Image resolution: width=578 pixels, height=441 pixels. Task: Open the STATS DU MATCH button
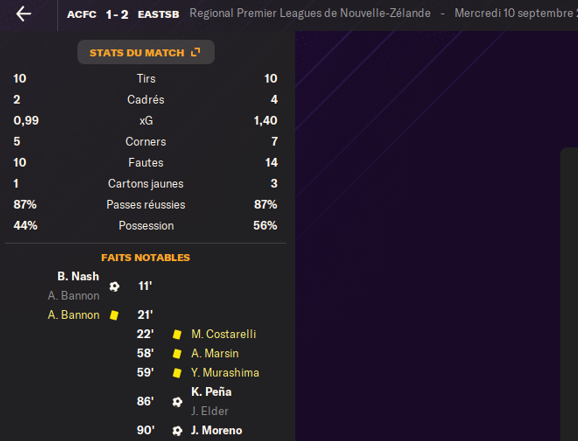(146, 52)
